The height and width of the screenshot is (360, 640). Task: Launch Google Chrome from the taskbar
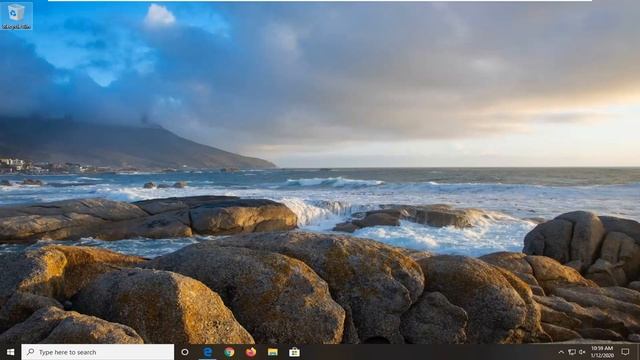point(229,352)
